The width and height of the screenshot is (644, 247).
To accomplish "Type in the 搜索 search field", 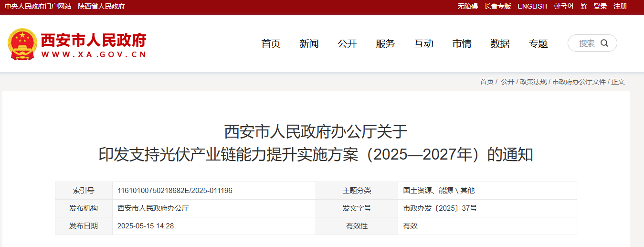I will click(x=587, y=43).
